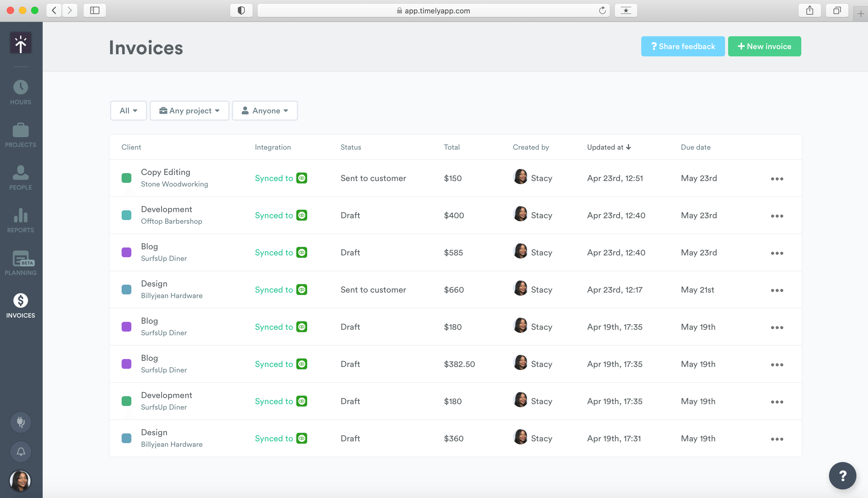
Task: Open the Anyone user filter dropdown
Action: (x=265, y=110)
